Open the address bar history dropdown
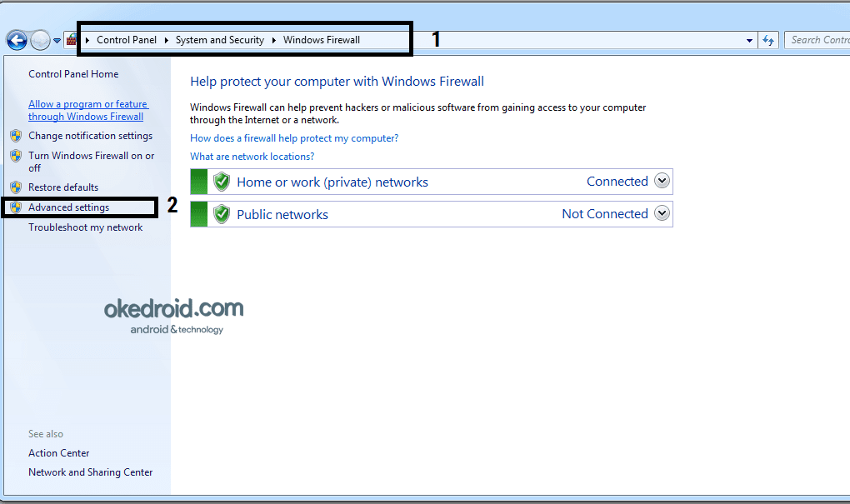850x504 pixels. (749, 40)
